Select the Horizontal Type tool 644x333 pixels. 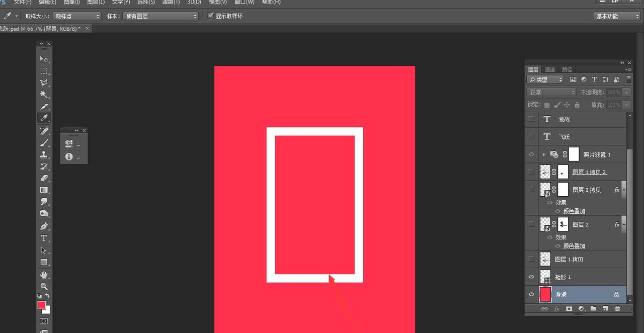44,238
